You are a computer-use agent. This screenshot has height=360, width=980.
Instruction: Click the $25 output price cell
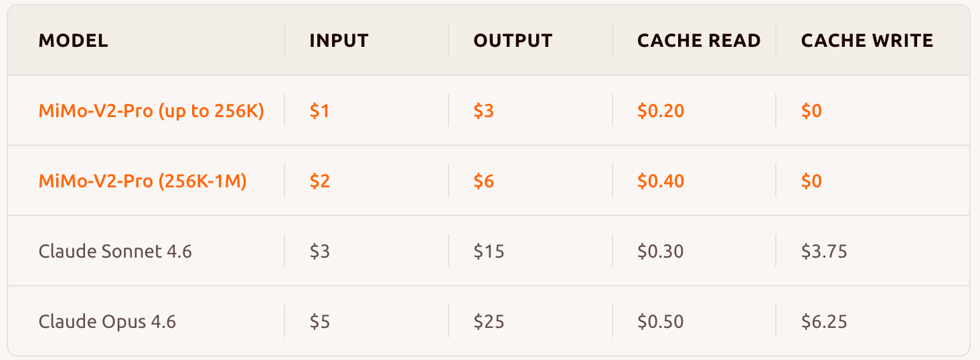[x=489, y=322]
